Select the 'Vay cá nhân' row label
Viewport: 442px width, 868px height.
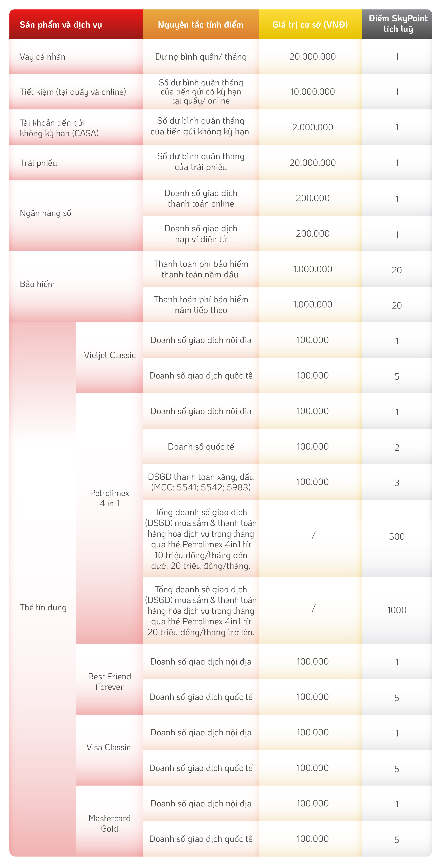click(x=76, y=56)
